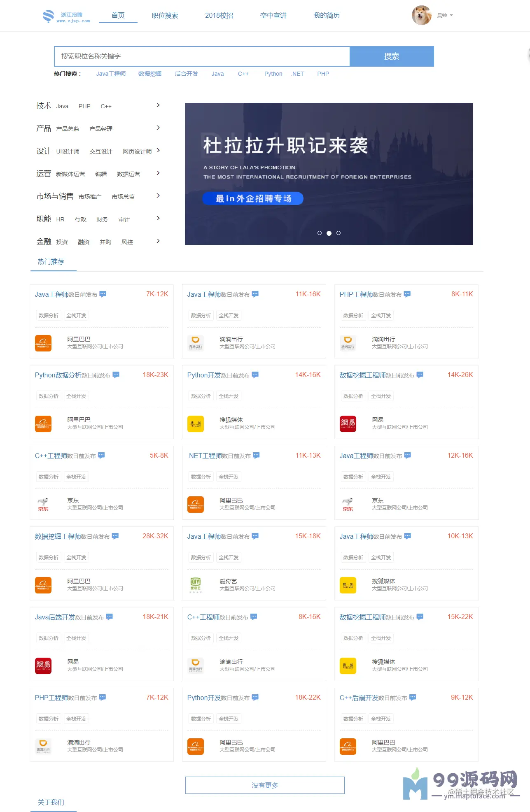Expand the 金融 category arrow
The width and height of the screenshot is (530, 812).
[158, 241]
